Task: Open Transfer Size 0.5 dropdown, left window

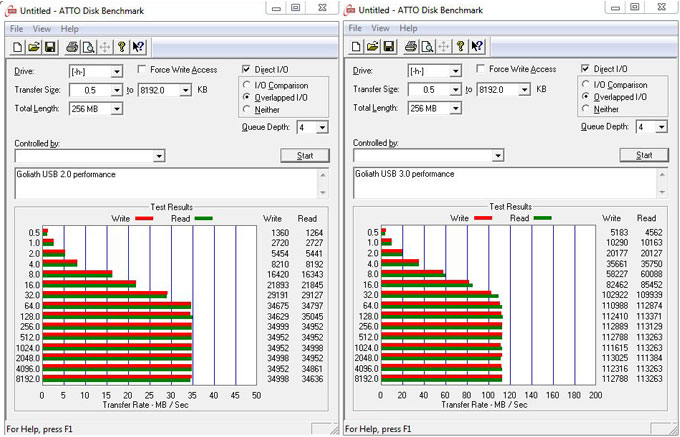Action: [117, 90]
